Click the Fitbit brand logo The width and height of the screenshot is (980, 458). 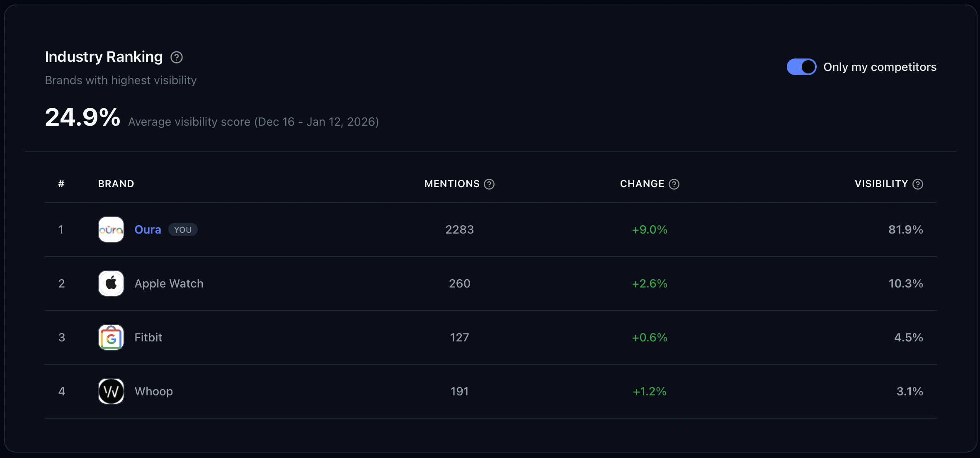(x=111, y=337)
